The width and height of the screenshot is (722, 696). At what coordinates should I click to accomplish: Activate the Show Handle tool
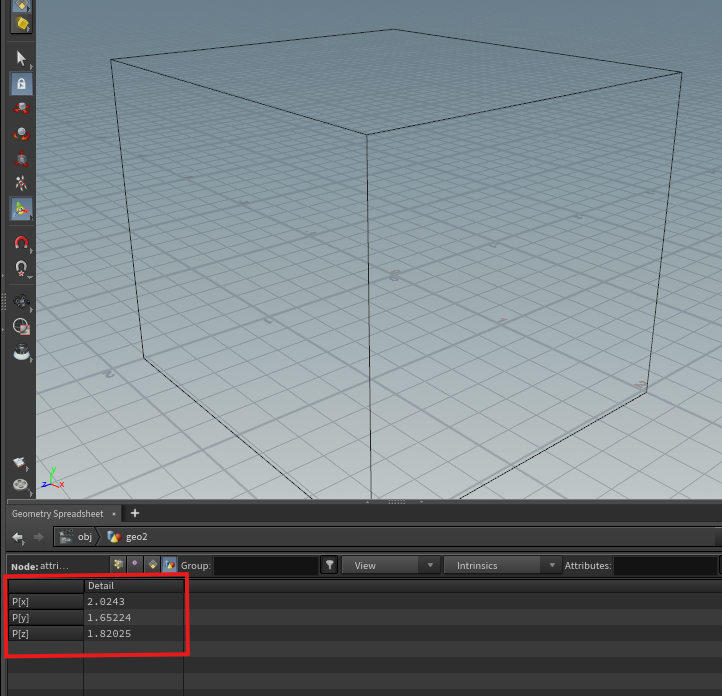pyautogui.click(x=21, y=209)
